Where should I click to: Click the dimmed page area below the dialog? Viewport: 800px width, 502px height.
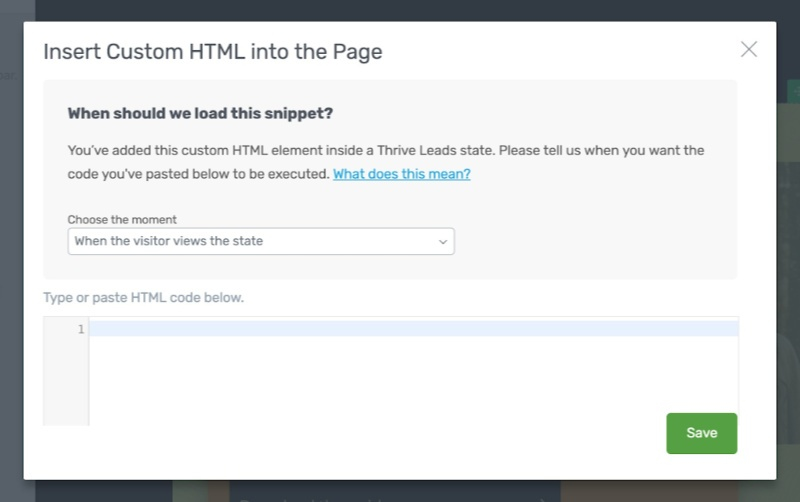(400, 491)
